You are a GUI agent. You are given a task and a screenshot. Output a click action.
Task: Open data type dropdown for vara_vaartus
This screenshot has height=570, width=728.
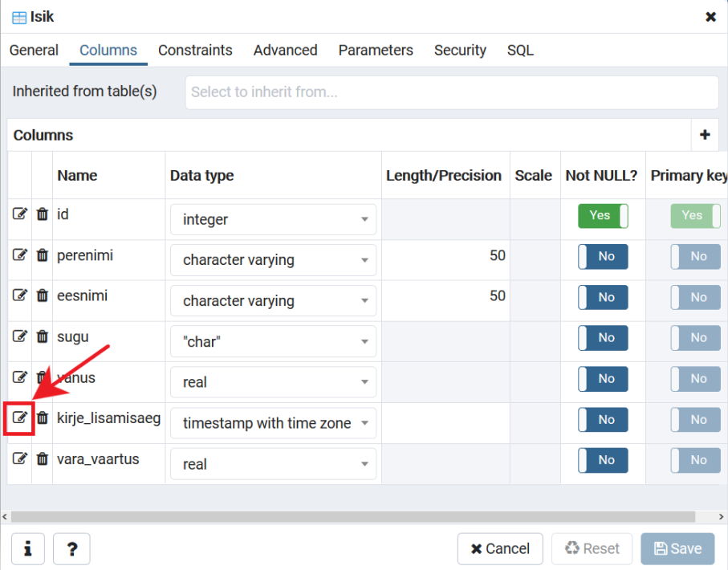point(273,463)
